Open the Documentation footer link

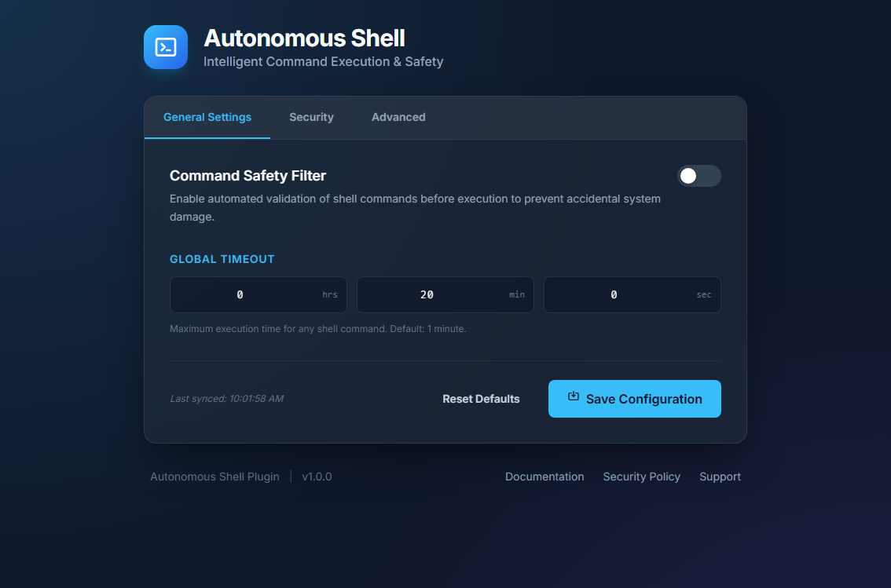[x=544, y=477]
